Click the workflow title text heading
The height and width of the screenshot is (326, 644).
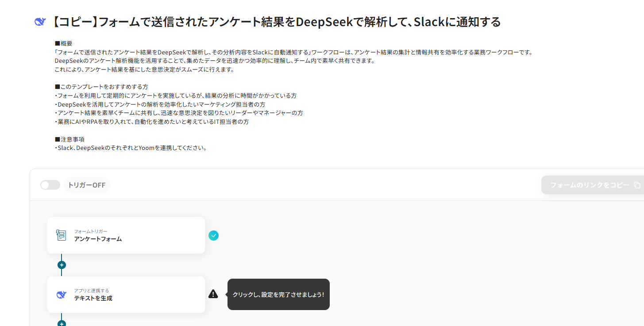(276, 22)
